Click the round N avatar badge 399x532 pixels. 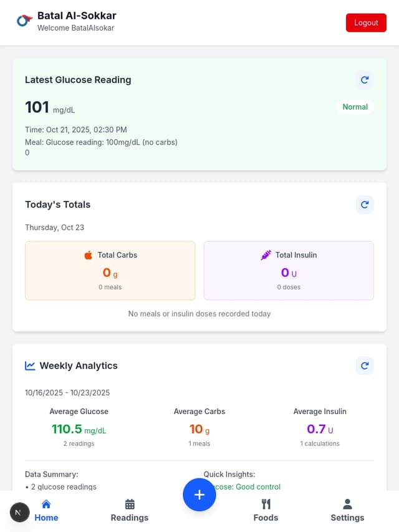pyautogui.click(x=19, y=512)
